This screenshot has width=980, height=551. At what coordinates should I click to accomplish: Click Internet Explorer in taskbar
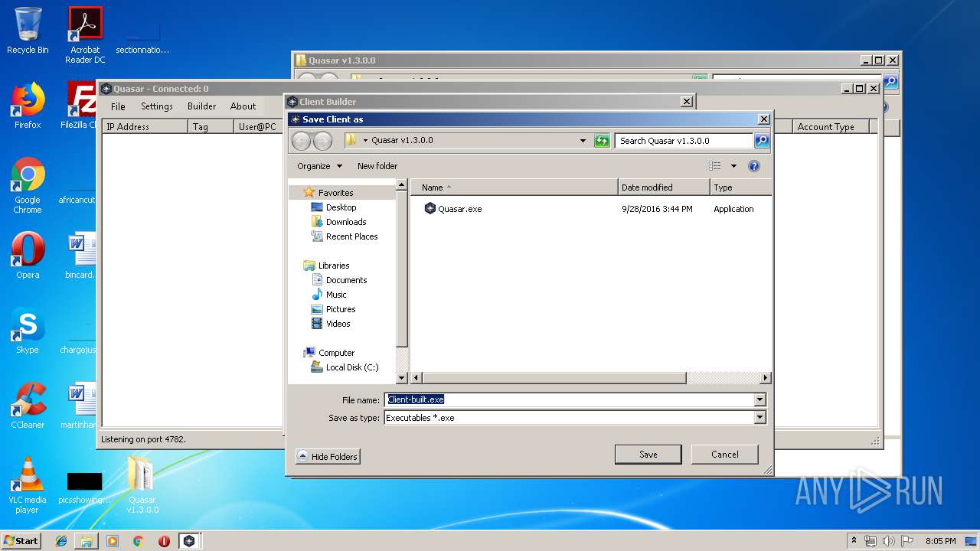tap(61, 541)
